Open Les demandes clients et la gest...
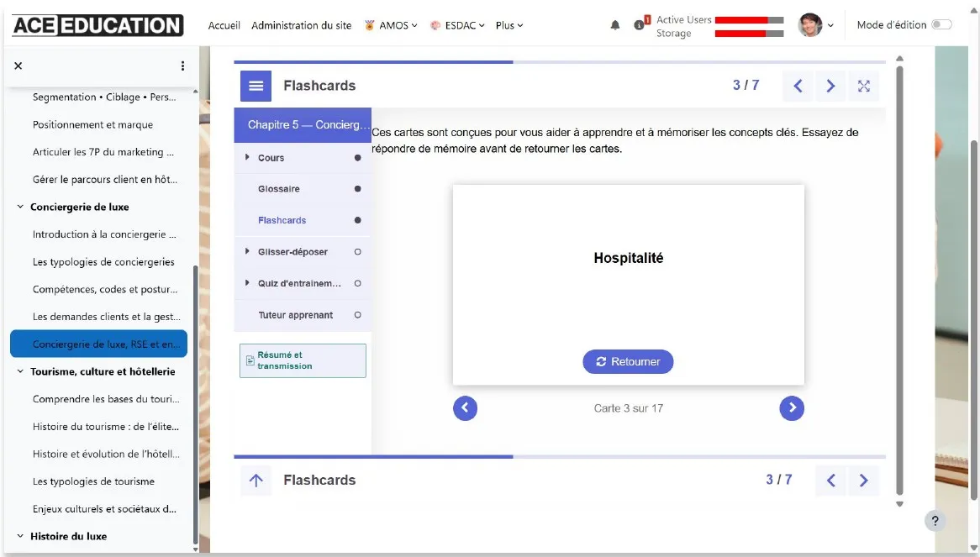Screen dimensions: 980x557 [106, 317]
